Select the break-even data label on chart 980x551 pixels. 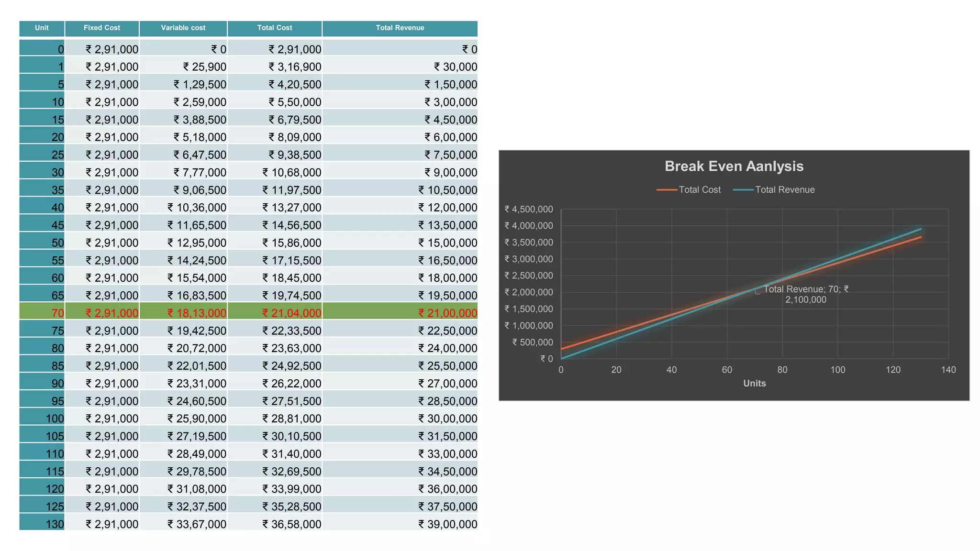click(806, 294)
